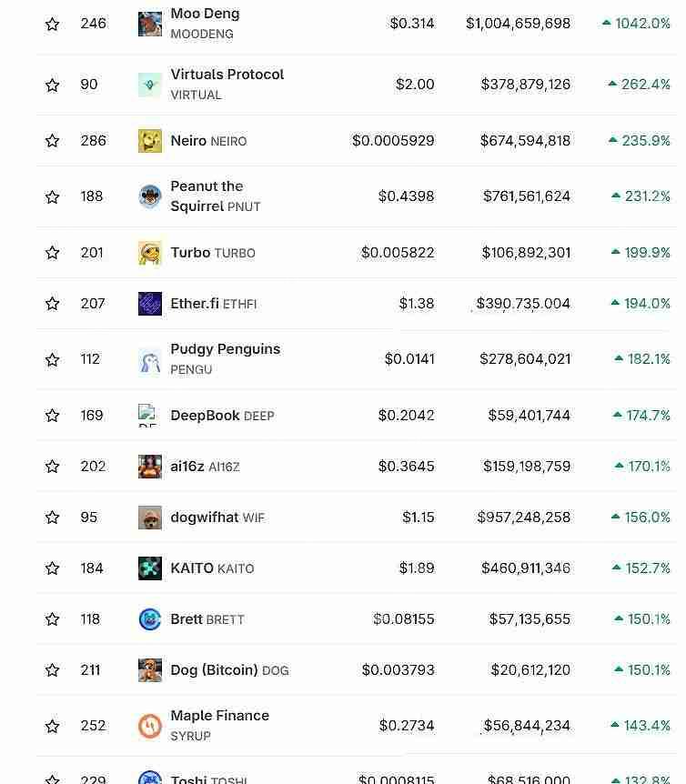Click the Turbo frog icon
The image size is (686, 784).
150,253
